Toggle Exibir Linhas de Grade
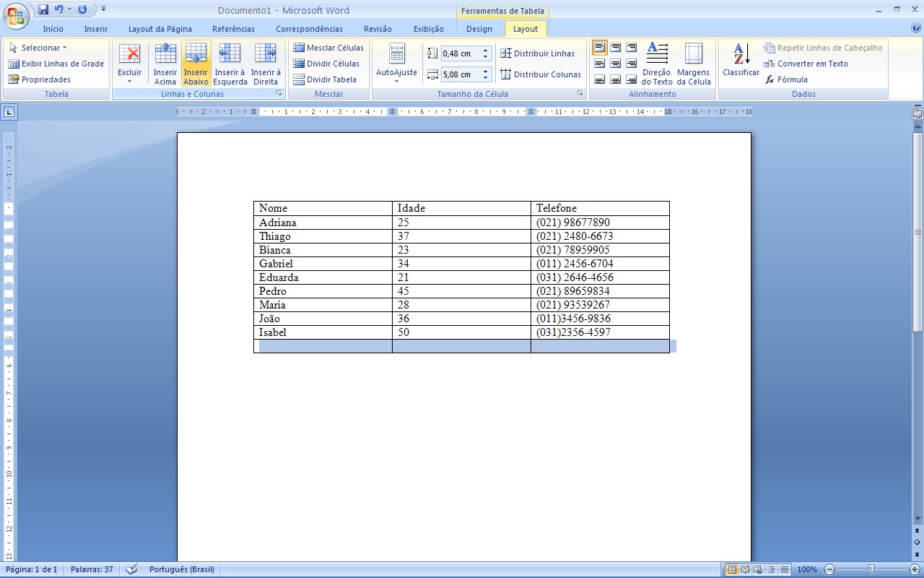Screen dimensions: 924x578 pos(56,64)
